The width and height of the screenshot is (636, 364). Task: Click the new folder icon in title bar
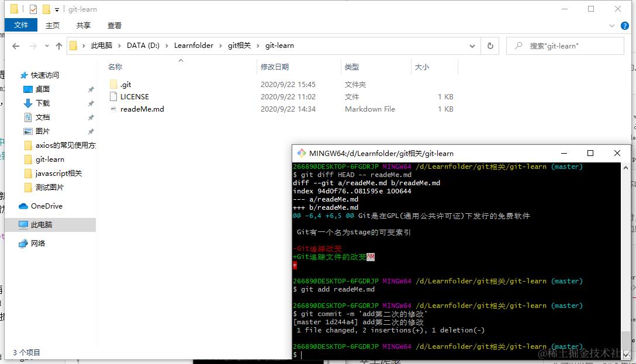pos(46,9)
